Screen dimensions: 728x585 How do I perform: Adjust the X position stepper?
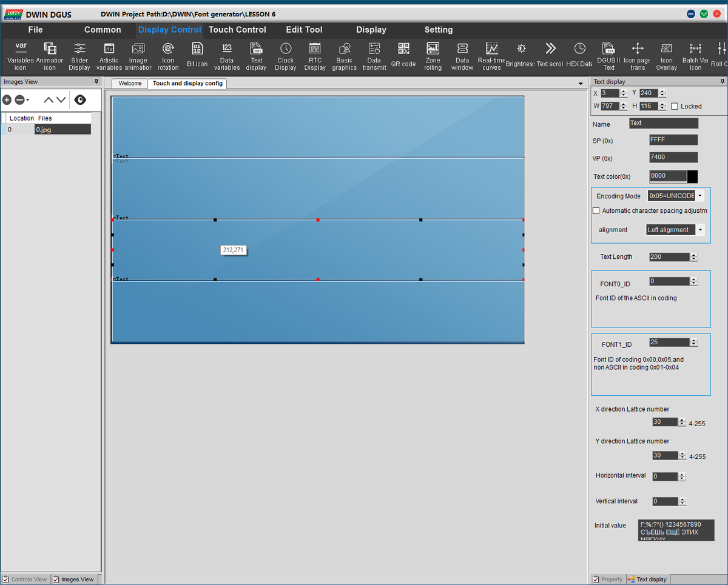pyautogui.click(x=624, y=93)
